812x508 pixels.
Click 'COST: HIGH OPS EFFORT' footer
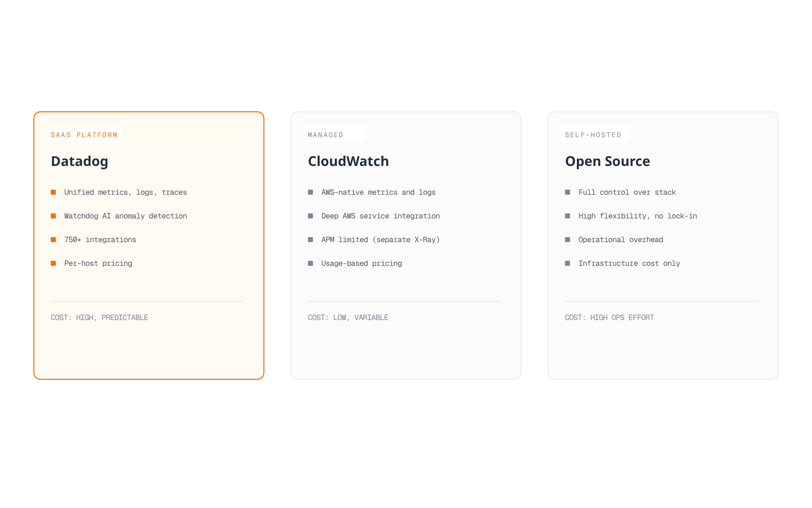(609, 317)
